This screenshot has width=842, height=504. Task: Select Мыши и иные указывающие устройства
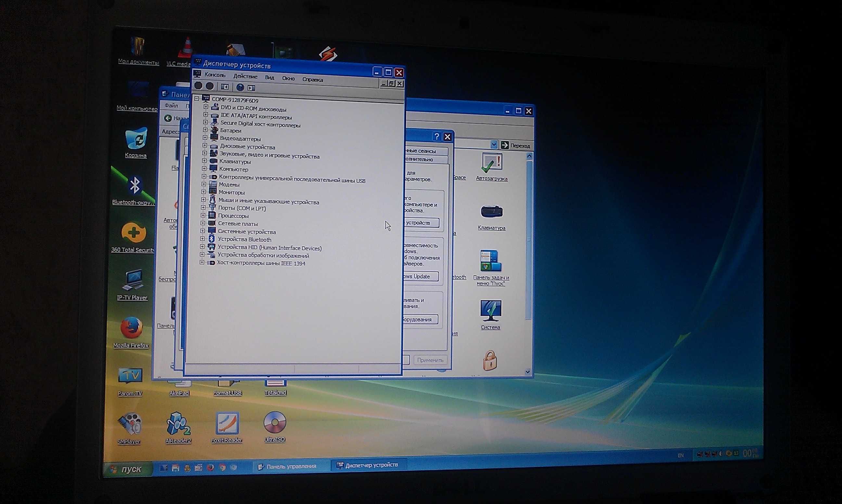click(268, 201)
